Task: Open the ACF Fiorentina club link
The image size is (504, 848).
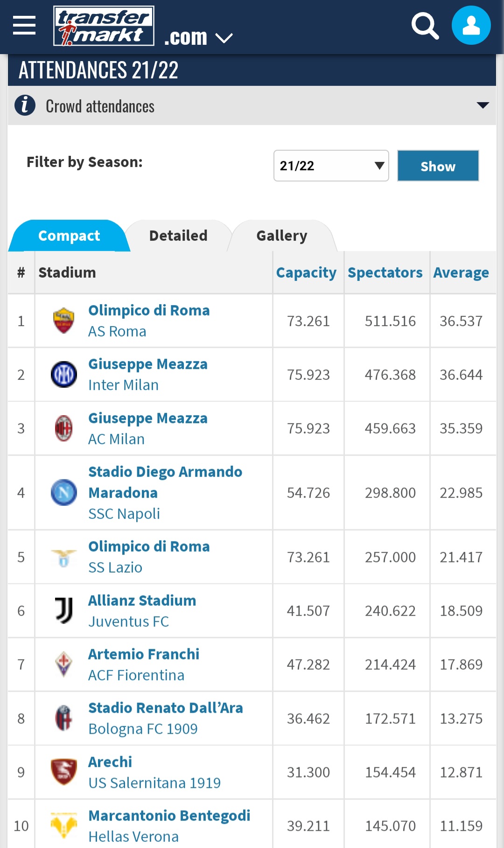Action: click(x=136, y=675)
